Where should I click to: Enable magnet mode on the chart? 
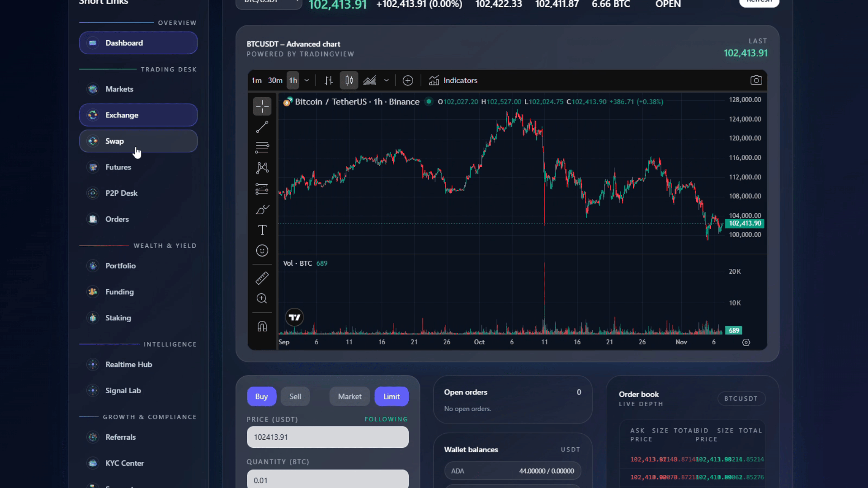(x=262, y=326)
